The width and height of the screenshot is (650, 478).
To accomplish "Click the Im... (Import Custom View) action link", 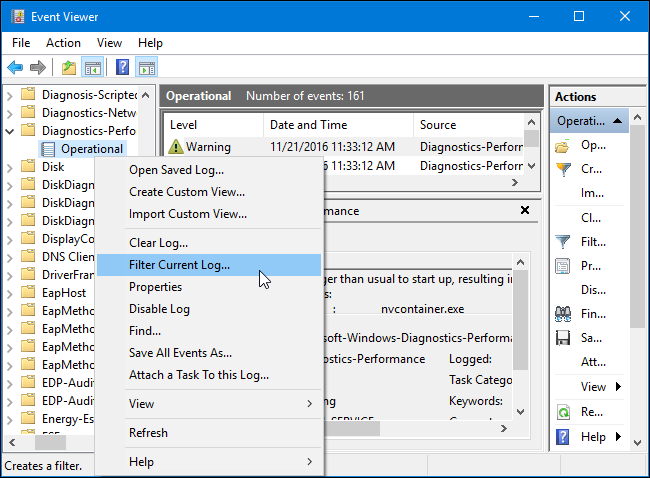I will (592, 193).
